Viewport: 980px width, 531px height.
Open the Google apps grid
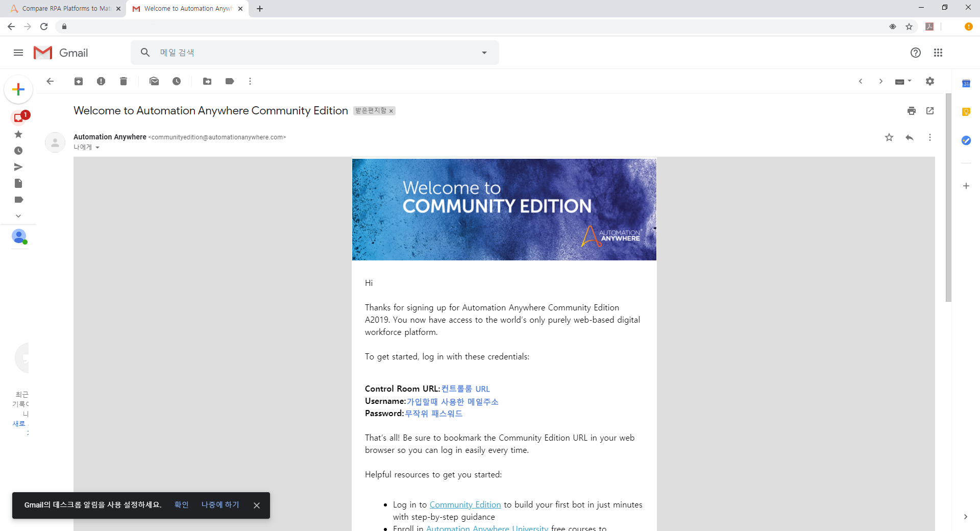point(938,53)
